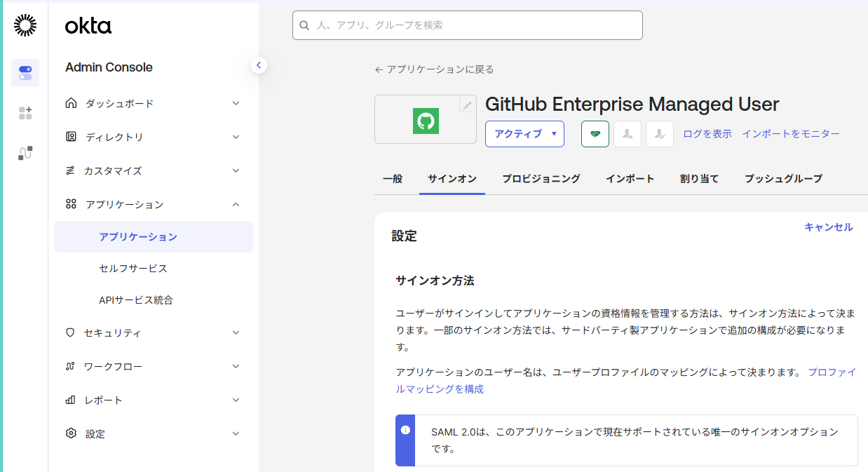
Task: Switch to the インポート tab
Action: click(x=630, y=179)
